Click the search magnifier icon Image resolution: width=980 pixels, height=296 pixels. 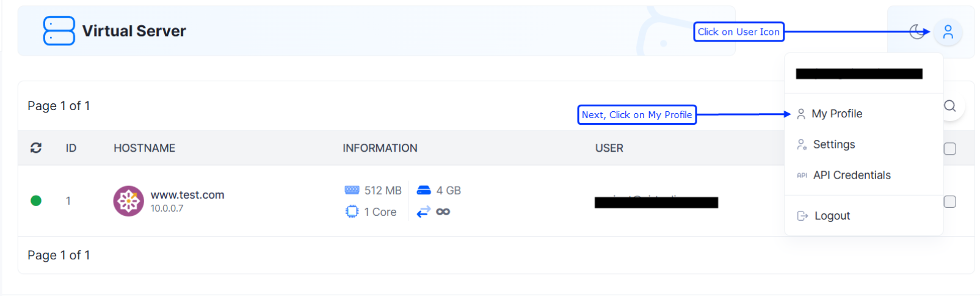click(x=950, y=106)
